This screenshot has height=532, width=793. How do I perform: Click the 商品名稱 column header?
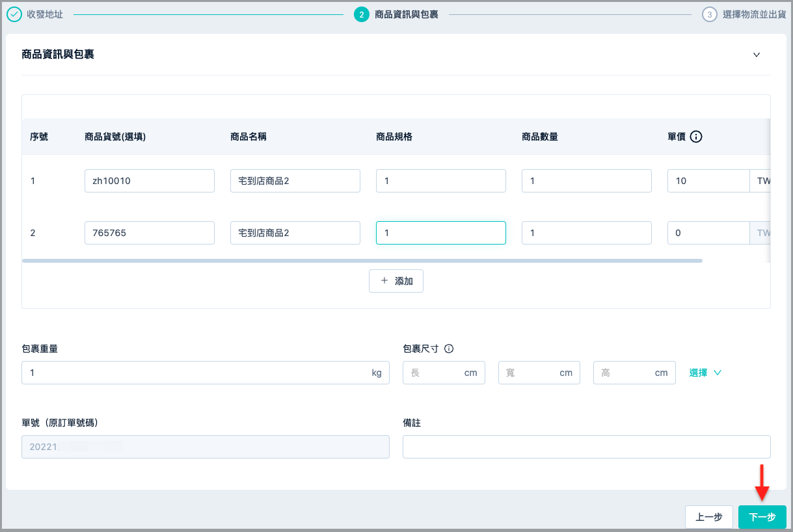(249, 137)
